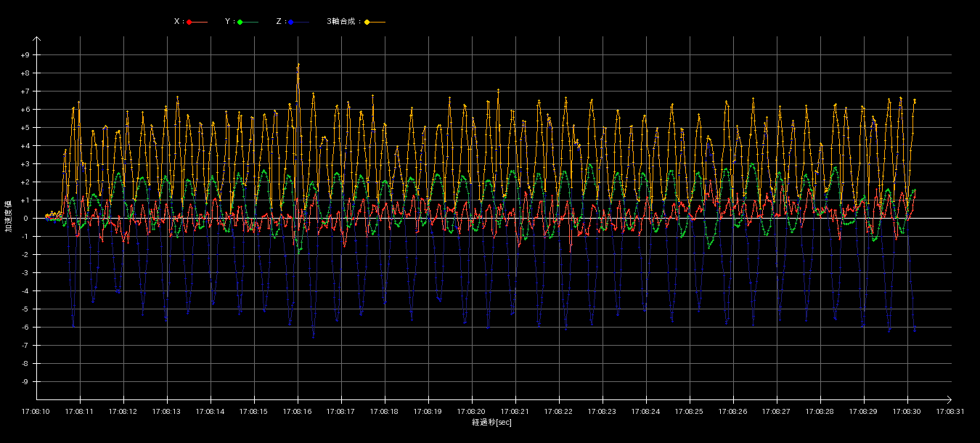The height and width of the screenshot is (443, 980).
Task: Select the tallest orange peak above +8
Action: (298, 65)
